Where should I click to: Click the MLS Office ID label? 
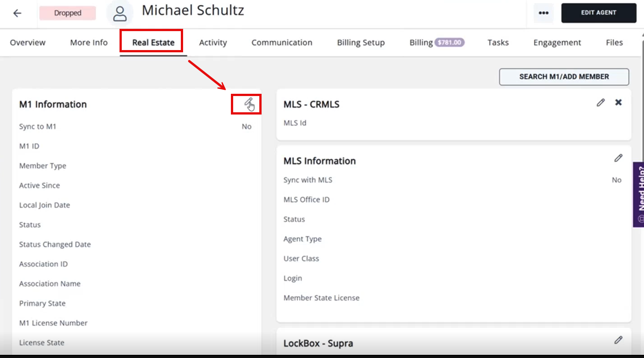click(307, 200)
